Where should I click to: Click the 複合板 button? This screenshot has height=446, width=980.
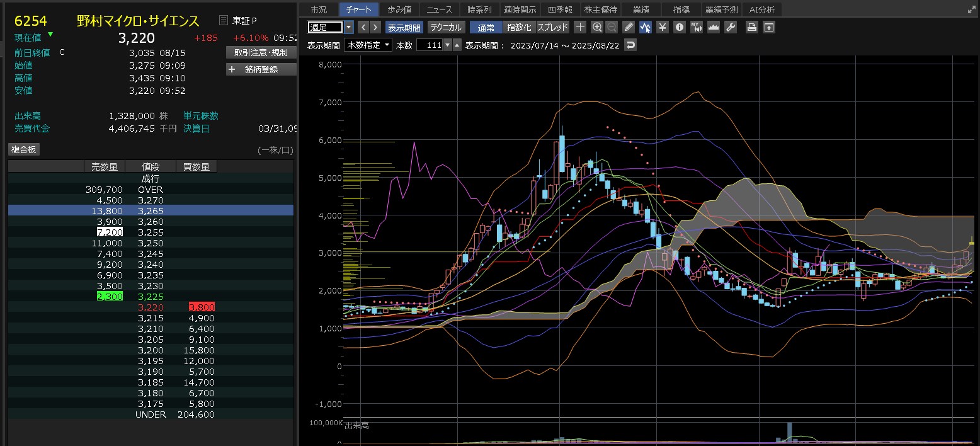coord(24,149)
